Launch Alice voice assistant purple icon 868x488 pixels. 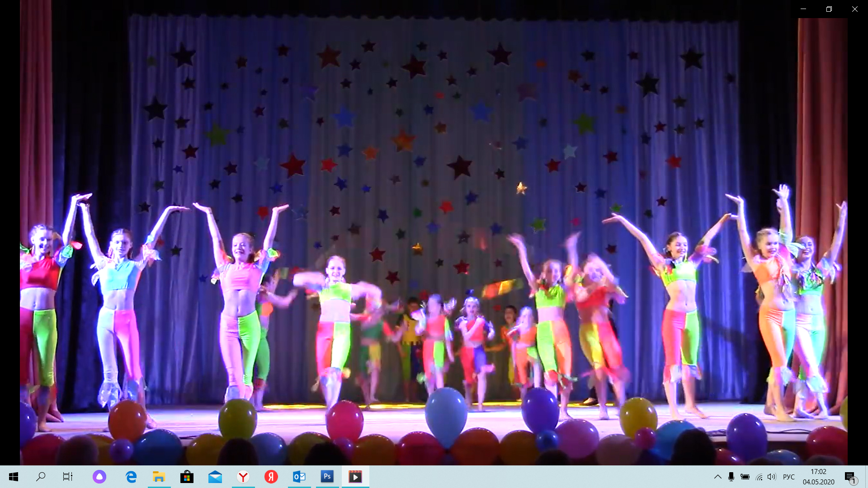tap(99, 477)
